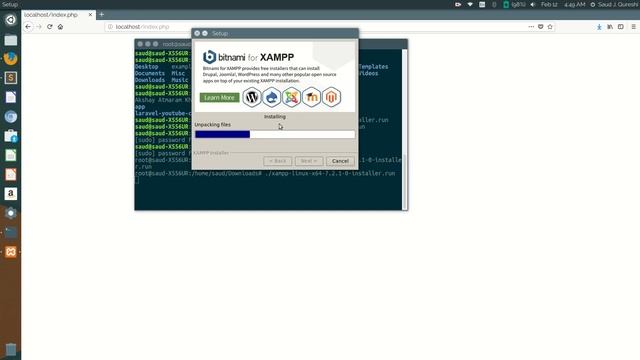Viewport: 640px width, 360px height.
Task: Open Trash at dock bottom
Action: (x=11, y=349)
